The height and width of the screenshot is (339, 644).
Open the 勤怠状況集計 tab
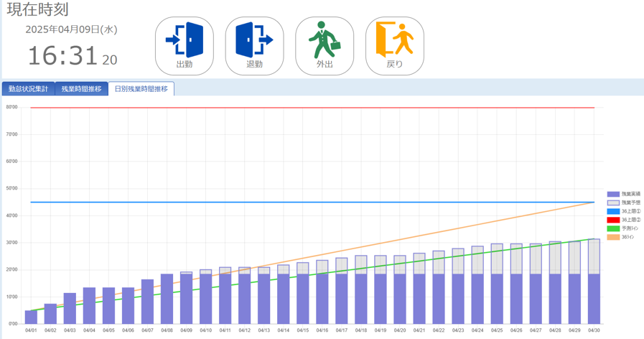28,89
